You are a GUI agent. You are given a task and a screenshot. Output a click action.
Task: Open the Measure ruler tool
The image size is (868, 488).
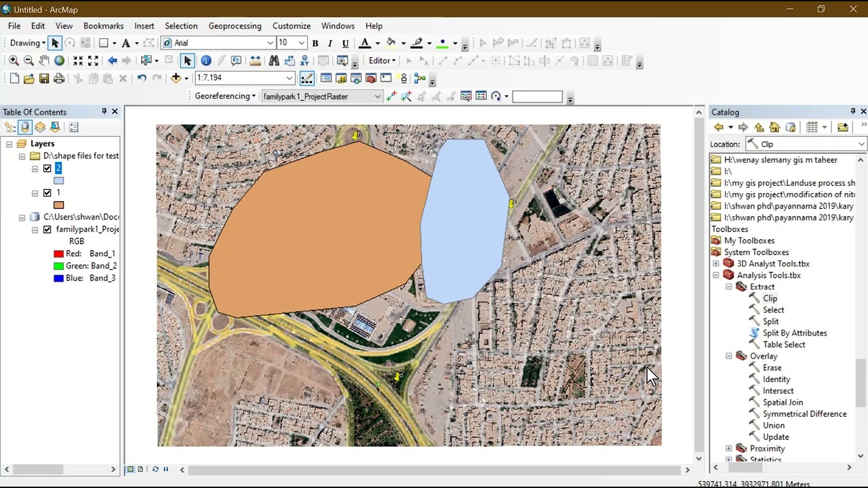[x=255, y=61]
